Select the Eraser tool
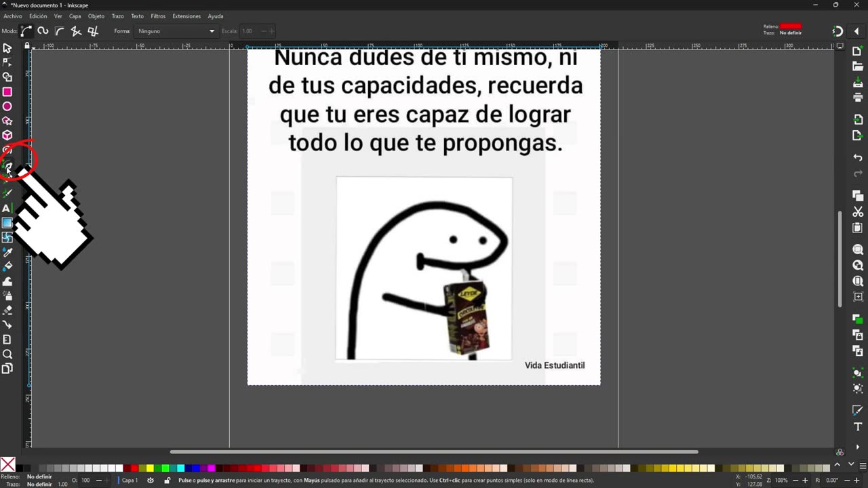The height and width of the screenshot is (488, 868). pos(7,310)
